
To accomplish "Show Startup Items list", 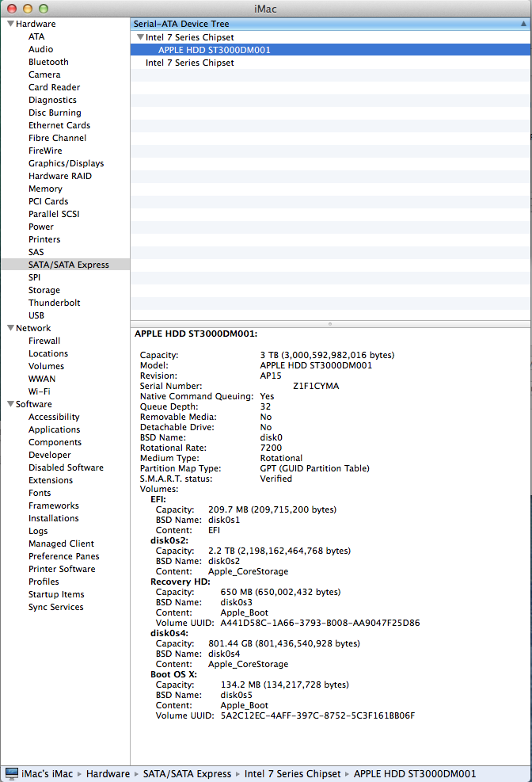I will (56, 594).
